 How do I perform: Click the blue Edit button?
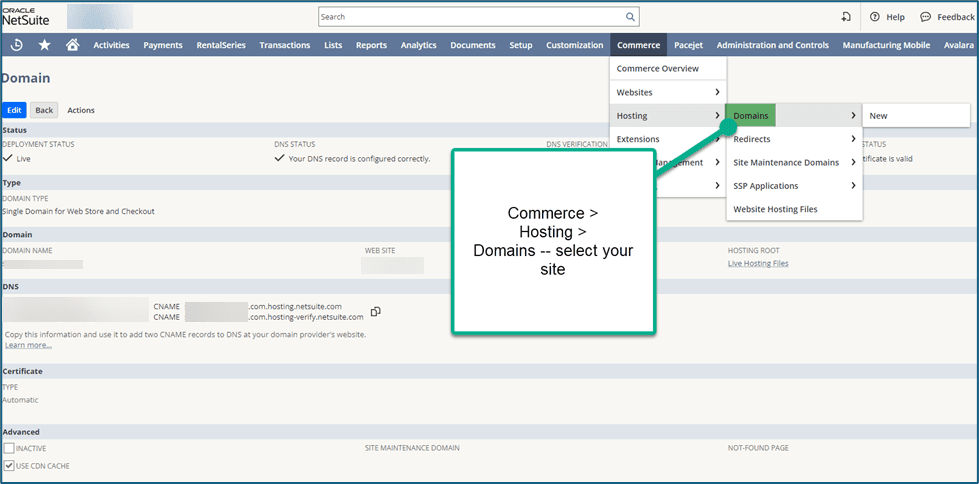(14, 110)
